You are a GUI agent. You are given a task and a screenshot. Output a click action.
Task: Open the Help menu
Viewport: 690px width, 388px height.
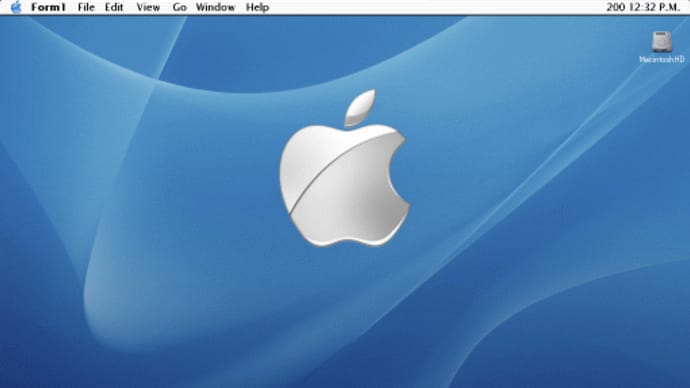click(257, 7)
